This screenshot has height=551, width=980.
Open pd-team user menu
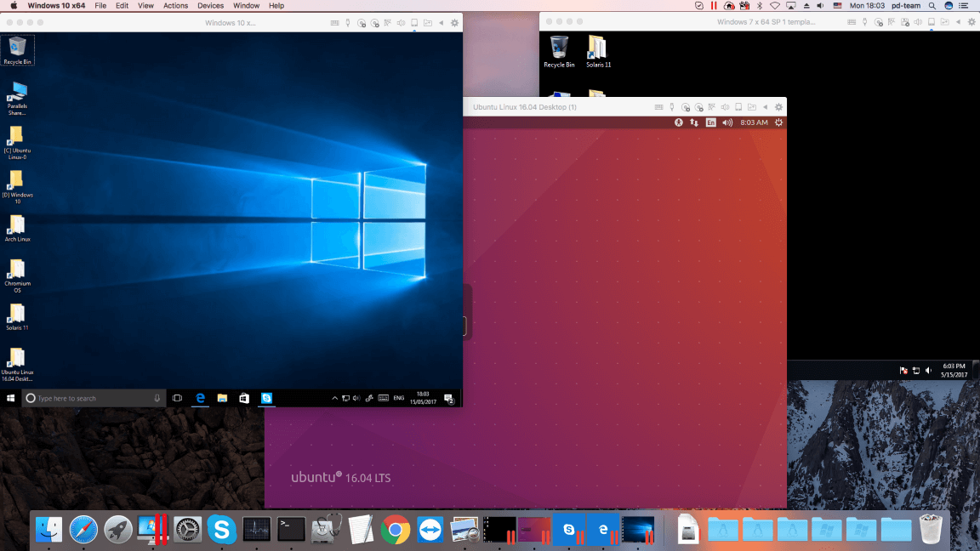(x=906, y=6)
